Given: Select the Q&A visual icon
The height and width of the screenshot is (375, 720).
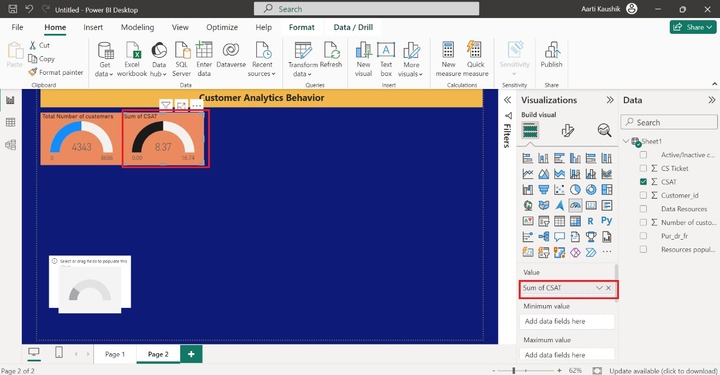Looking at the screenshot, I should [x=559, y=237].
